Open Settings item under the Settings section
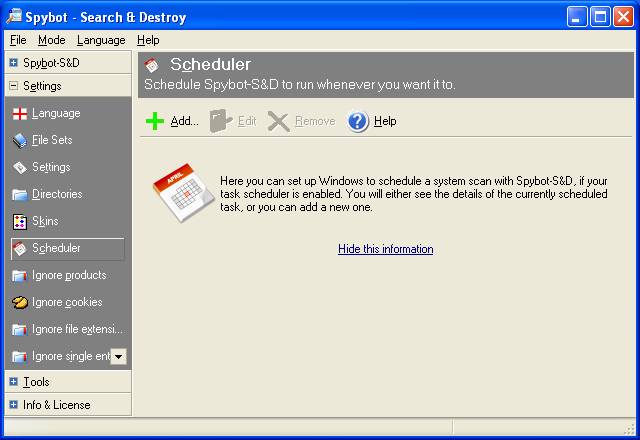This screenshot has height=440, width=640. [x=51, y=167]
